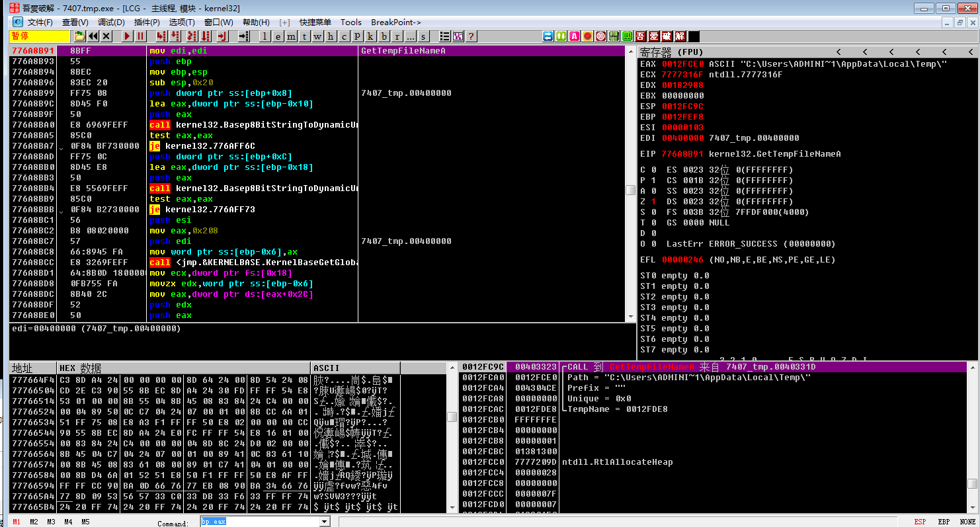
Task: Open the Patches window (P button)
Action: click(357, 36)
